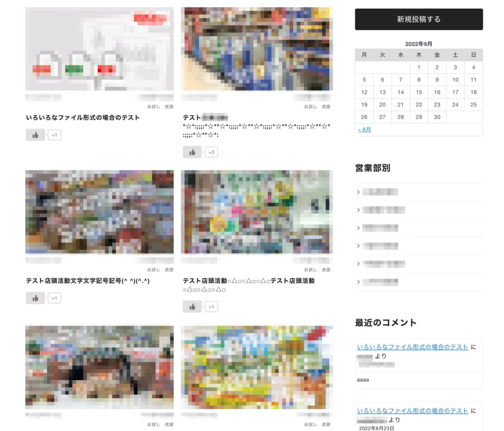Open the store shelf thumbnail of テスト post
Image resolution: width=504 pixels, height=431 pixels.
pyautogui.click(x=257, y=49)
